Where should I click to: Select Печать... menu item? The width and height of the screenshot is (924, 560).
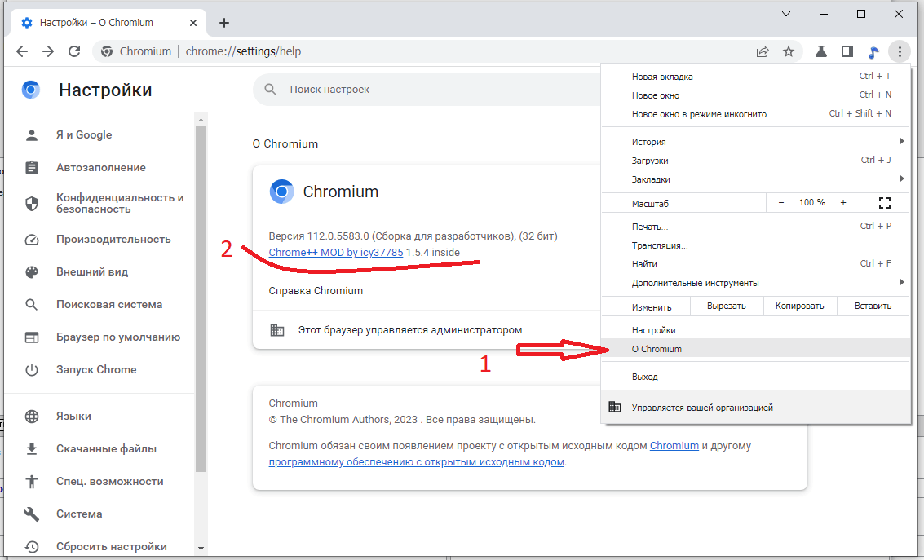(755, 227)
